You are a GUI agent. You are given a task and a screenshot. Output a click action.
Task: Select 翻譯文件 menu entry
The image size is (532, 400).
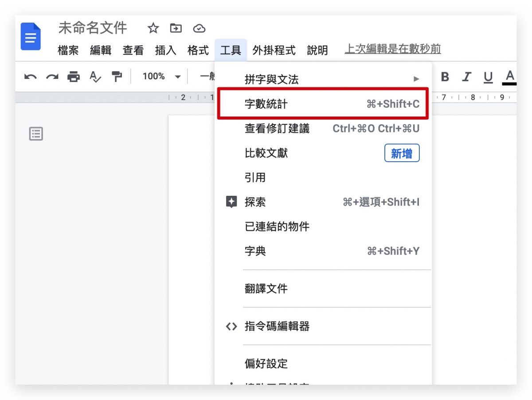coord(323,289)
